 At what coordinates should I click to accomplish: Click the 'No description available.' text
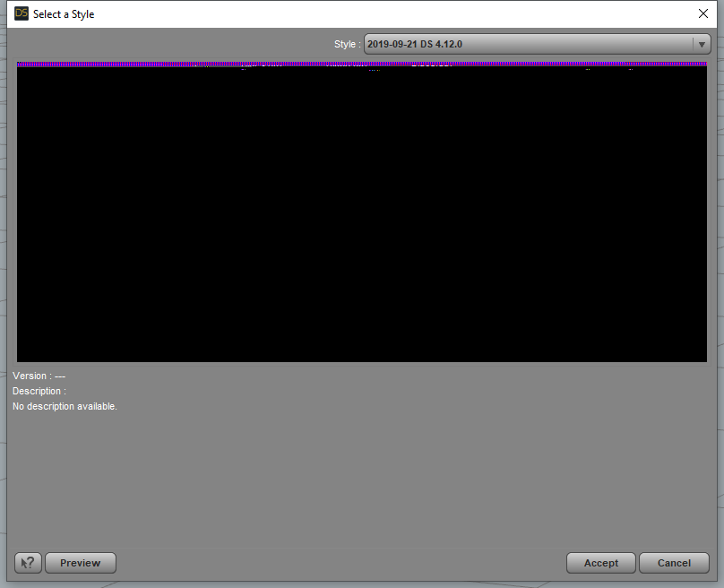65,406
